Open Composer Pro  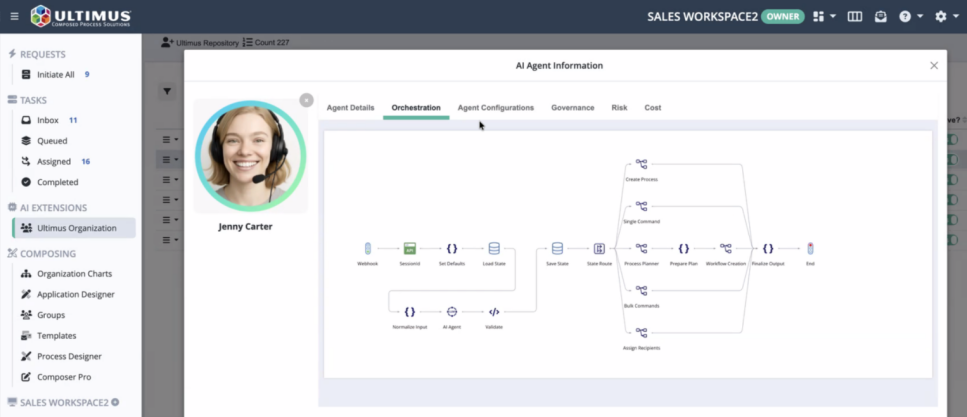[64, 377]
